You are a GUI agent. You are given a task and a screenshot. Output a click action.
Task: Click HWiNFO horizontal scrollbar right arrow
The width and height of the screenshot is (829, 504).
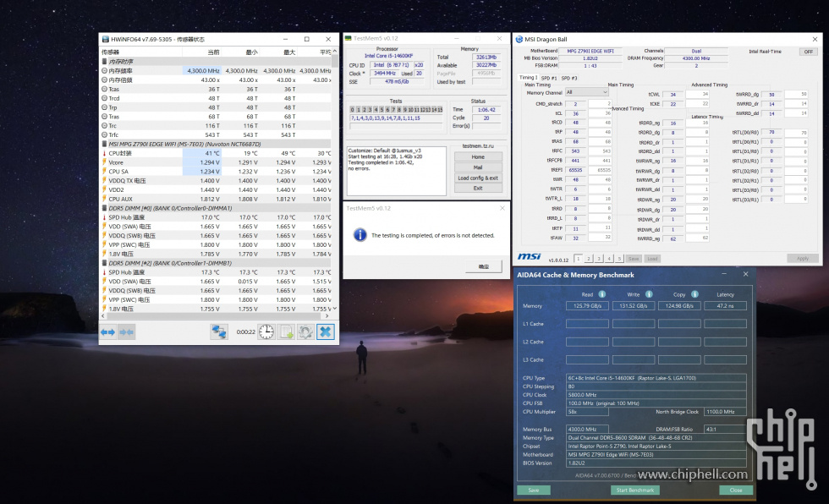327,315
